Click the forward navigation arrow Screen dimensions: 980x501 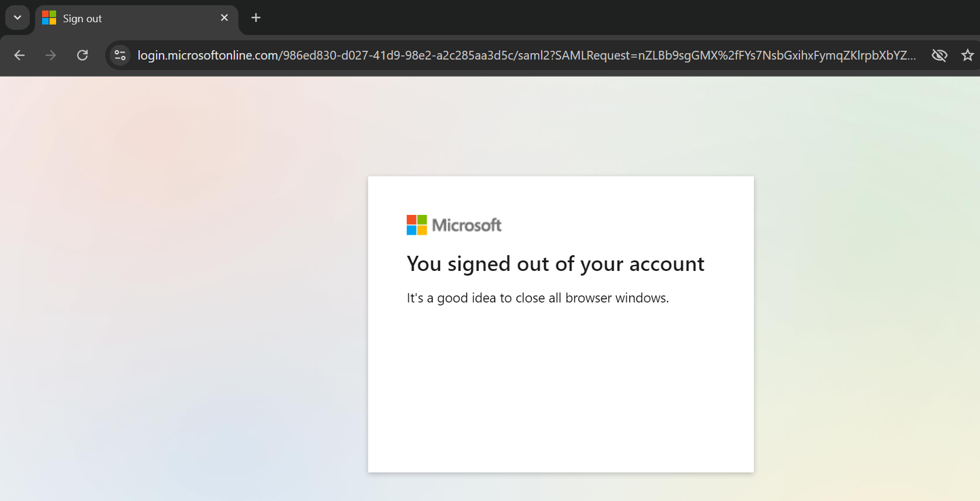tap(51, 55)
